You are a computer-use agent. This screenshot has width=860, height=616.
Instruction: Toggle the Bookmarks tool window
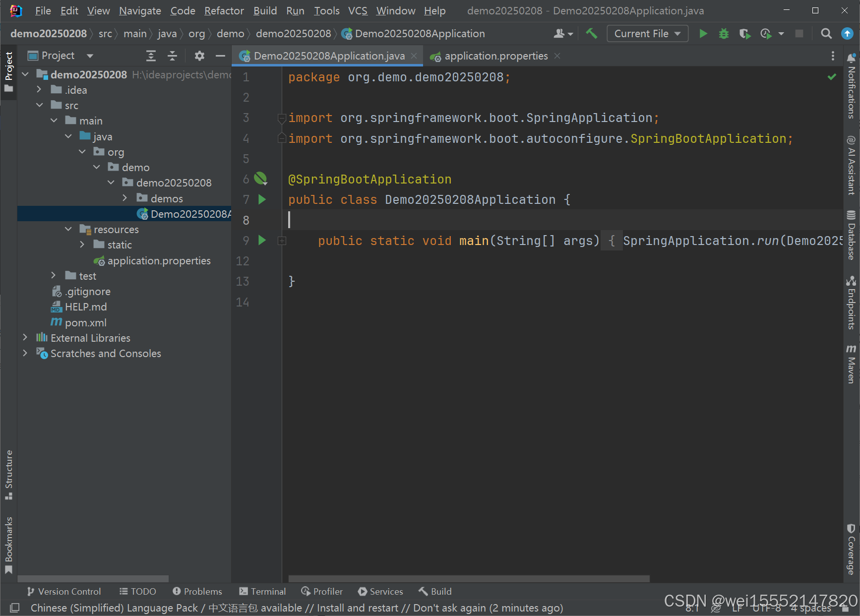point(8,545)
